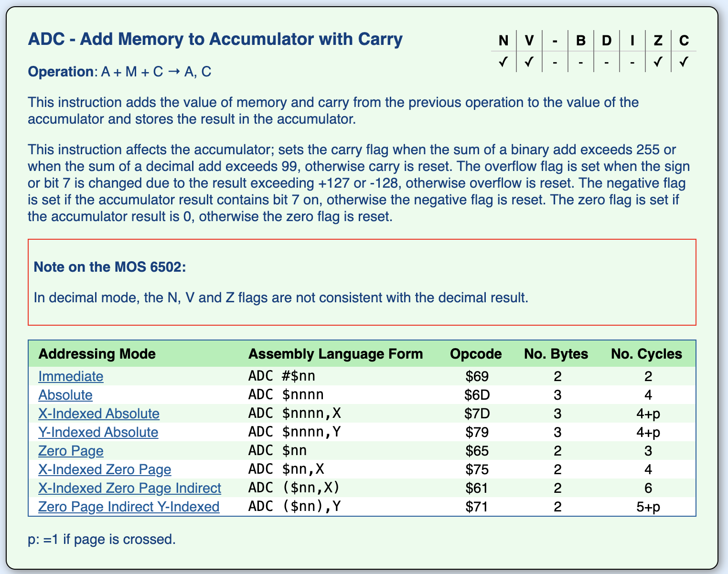728x574 pixels.
Task: Click the 'Note on the MOS 6502:' heading
Action: coord(110,266)
